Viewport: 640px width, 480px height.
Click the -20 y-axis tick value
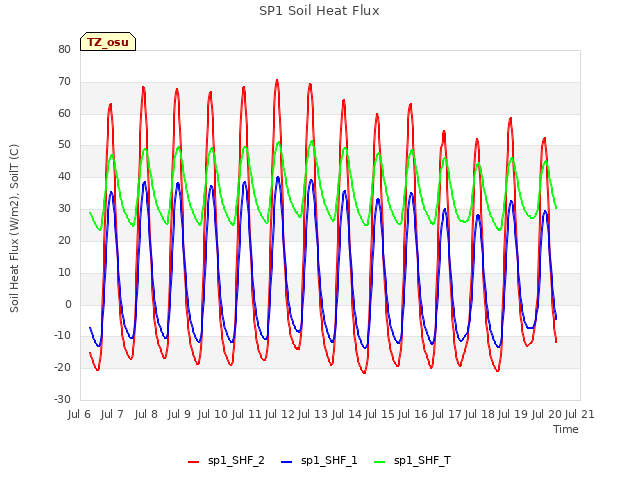(x=63, y=367)
